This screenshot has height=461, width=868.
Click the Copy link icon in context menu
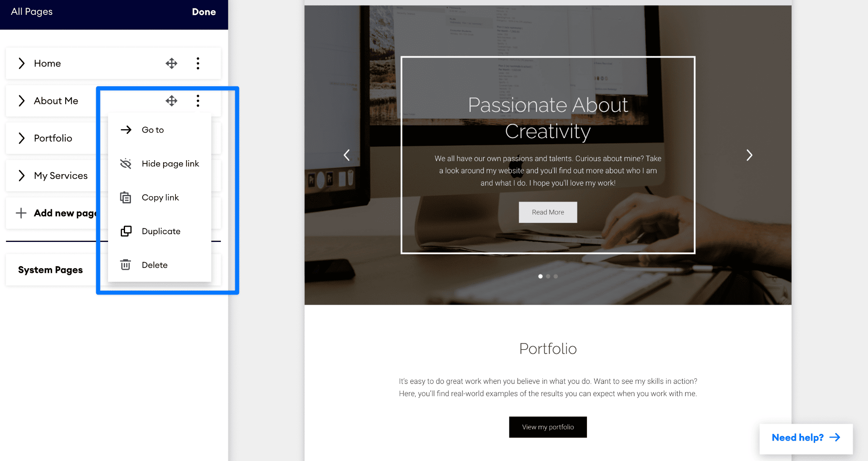click(x=125, y=197)
